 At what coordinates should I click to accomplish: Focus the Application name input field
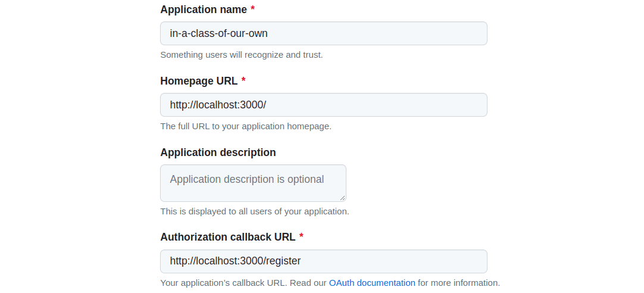[x=324, y=33]
